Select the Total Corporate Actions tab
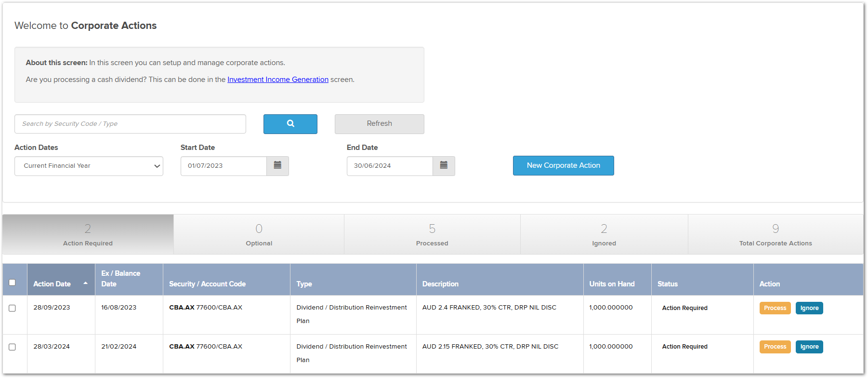868x378 pixels. (x=776, y=234)
